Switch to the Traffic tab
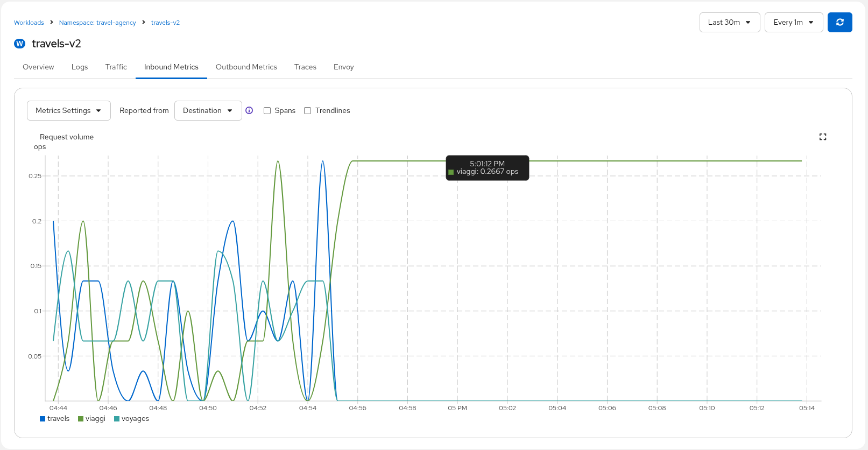The height and width of the screenshot is (450, 868). (x=116, y=67)
